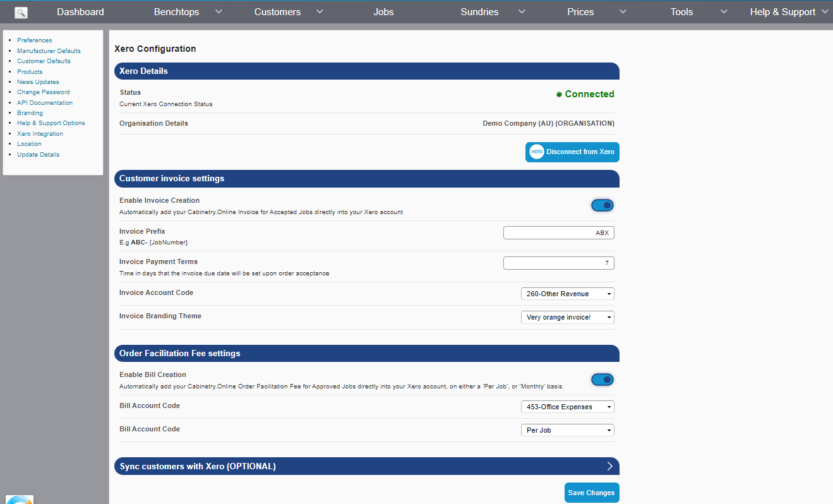
Task: Open the Per Job dropdown
Action: [x=568, y=430]
